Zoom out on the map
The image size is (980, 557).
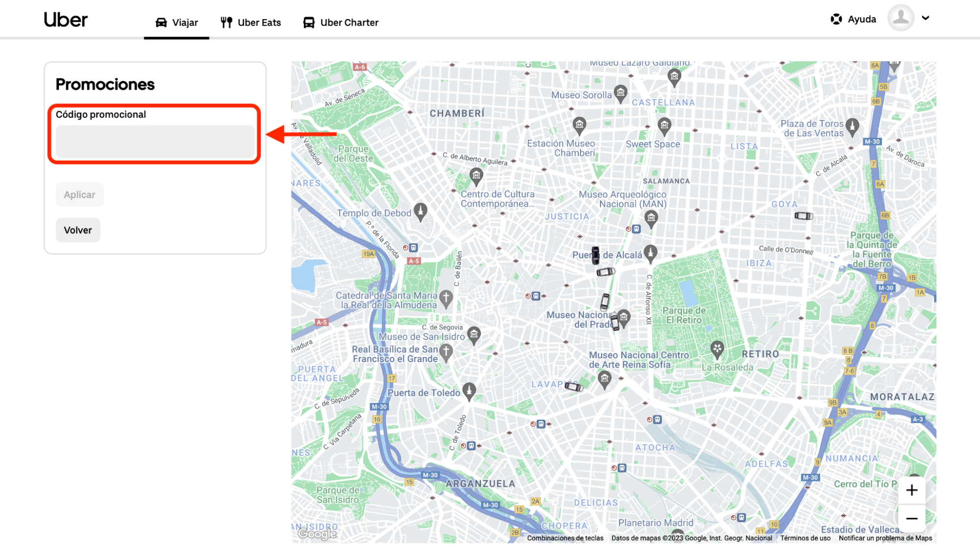(912, 518)
